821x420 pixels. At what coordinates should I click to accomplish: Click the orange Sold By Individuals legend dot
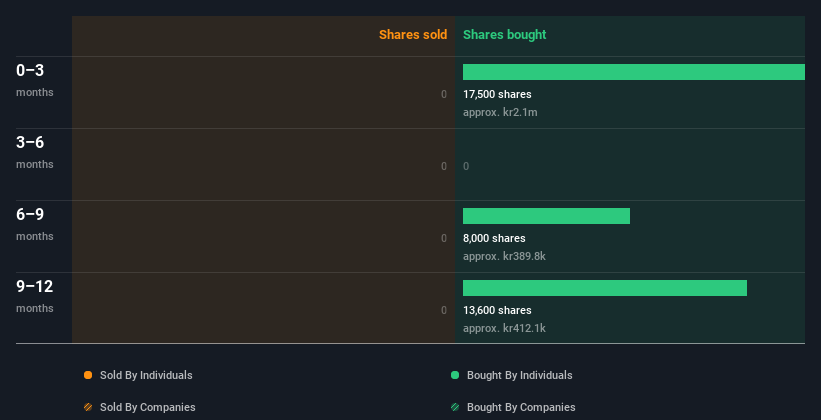click(x=88, y=375)
